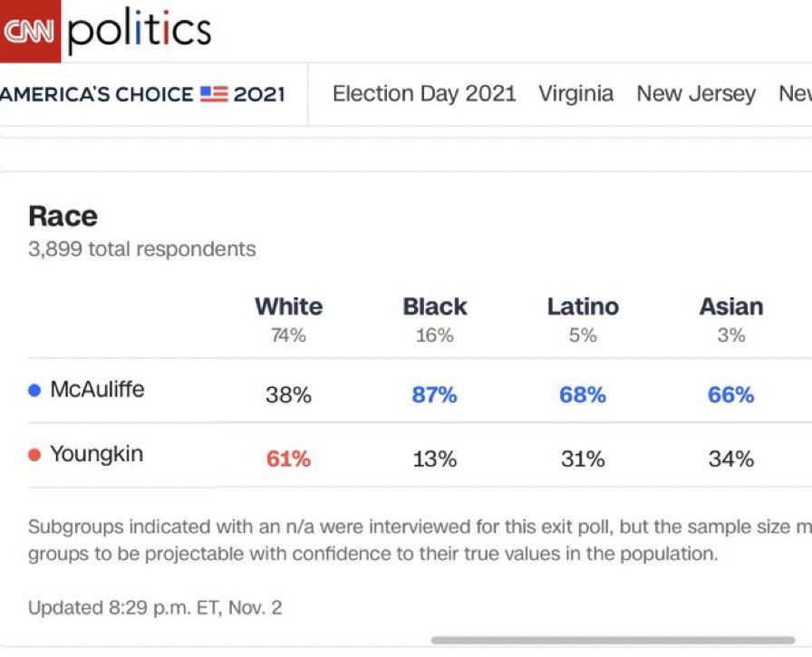812x657 pixels.
Task: Select the Latino column header
Action: [x=583, y=306]
